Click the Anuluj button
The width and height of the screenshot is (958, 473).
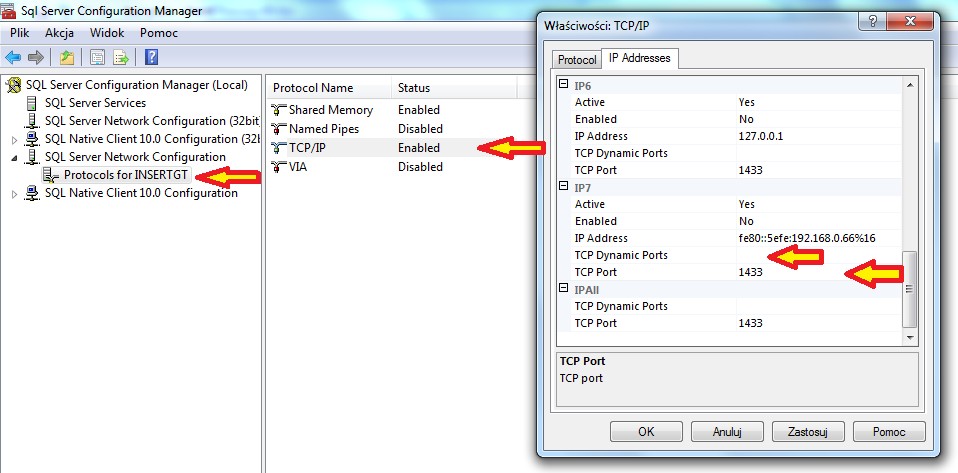pyautogui.click(x=727, y=431)
